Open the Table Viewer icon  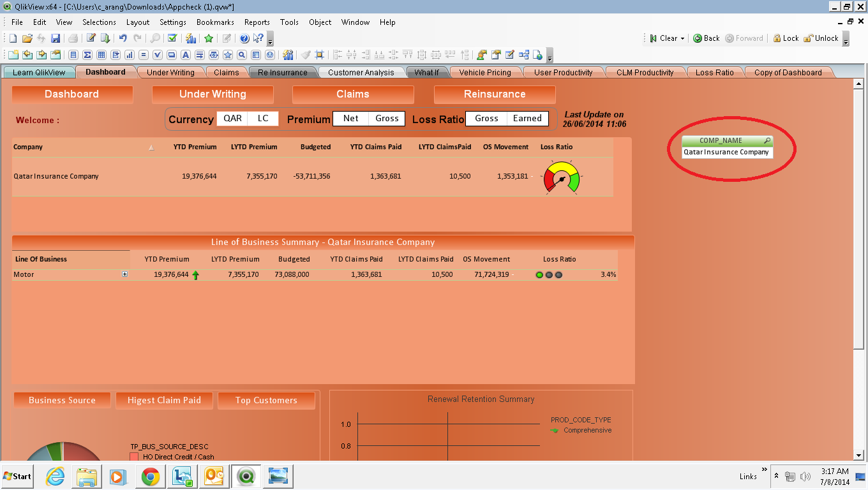524,55
